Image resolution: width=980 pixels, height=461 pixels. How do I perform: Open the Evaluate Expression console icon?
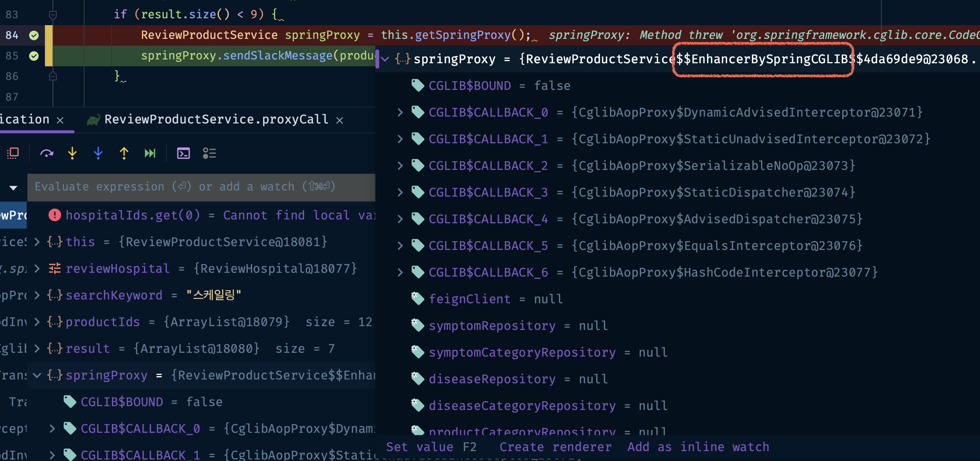pyautogui.click(x=184, y=154)
